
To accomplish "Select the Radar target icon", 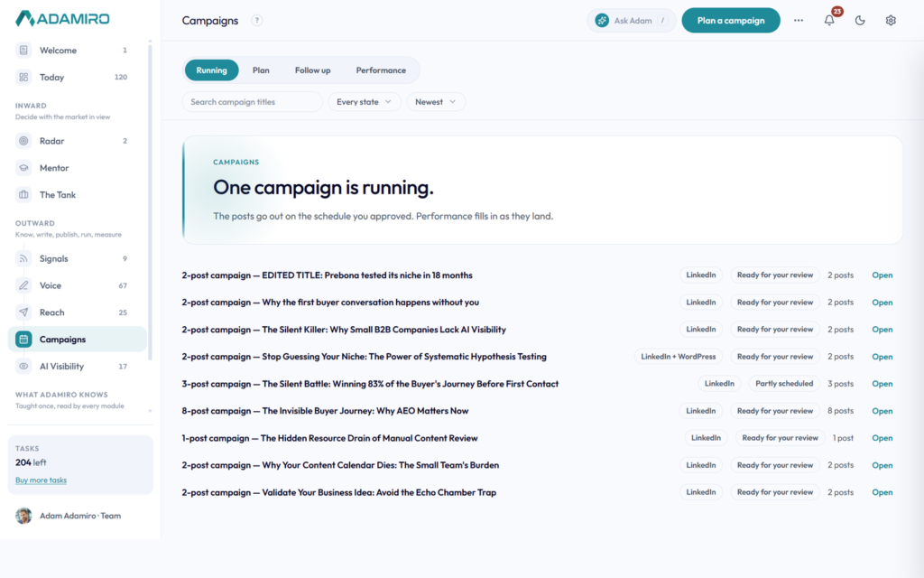I will coord(23,141).
